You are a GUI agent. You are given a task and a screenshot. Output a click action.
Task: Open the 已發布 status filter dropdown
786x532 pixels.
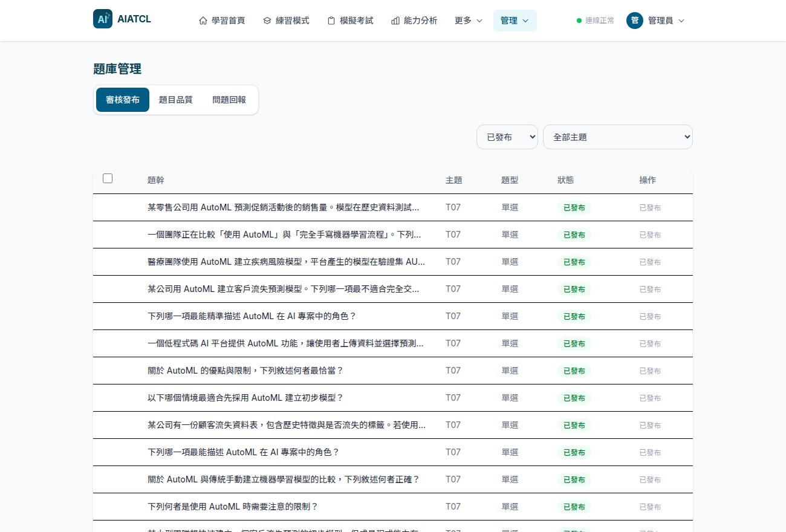507,137
